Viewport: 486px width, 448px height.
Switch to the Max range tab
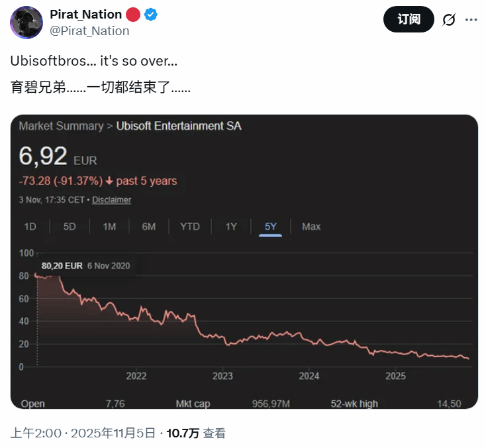coord(311,227)
